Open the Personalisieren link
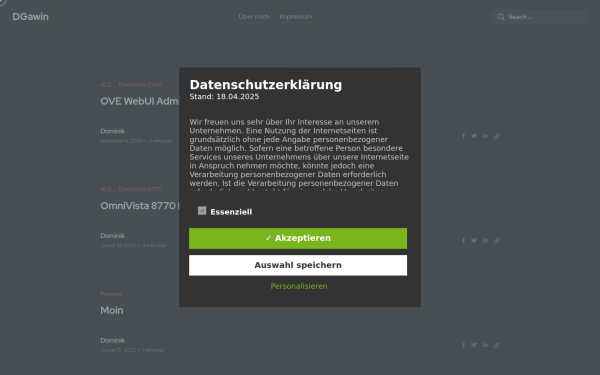This screenshot has width=600, height=375. [x=298, y=286]
